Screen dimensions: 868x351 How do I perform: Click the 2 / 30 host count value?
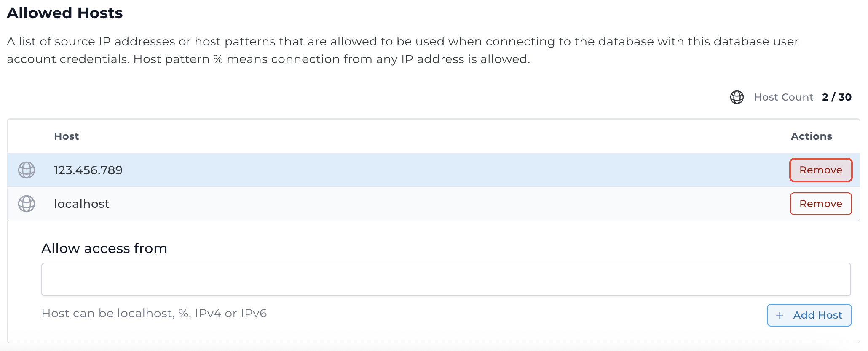coord(836,97)
